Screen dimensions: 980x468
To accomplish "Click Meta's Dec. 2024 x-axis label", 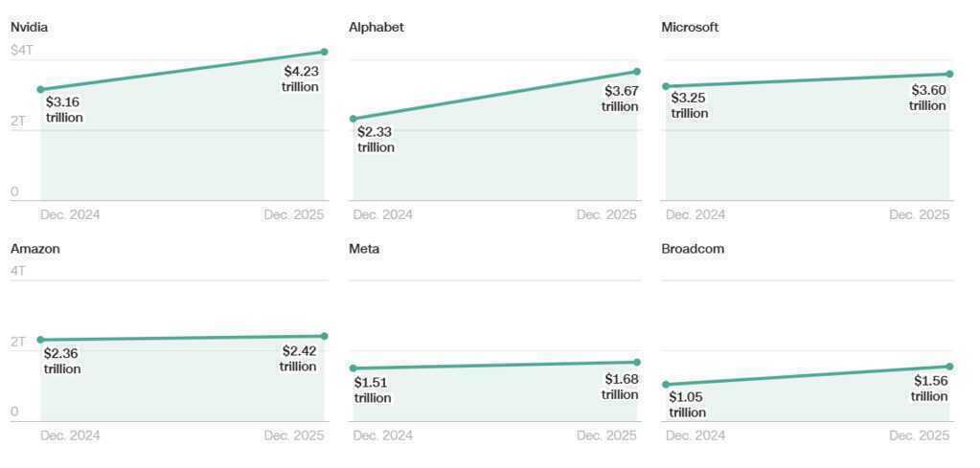I will (382, 435).
